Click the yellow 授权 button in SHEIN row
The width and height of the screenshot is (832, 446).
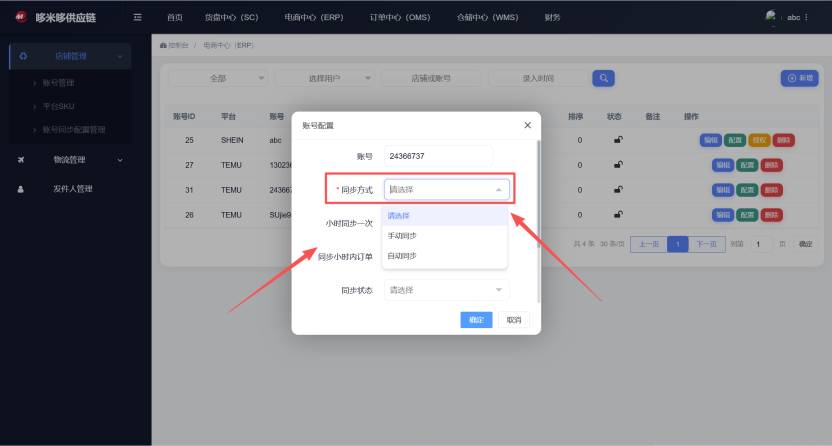(759, 140)
